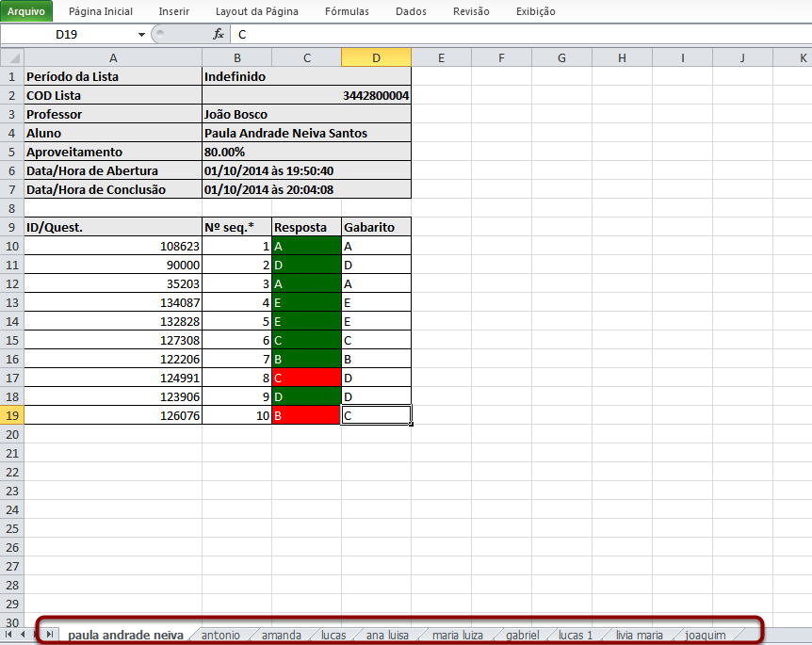Click the Gabarito header cell

tap(376, 227)
